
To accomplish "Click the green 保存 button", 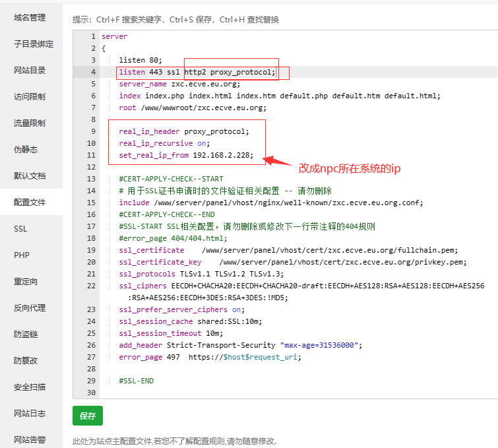I will (x=88, y=416).
